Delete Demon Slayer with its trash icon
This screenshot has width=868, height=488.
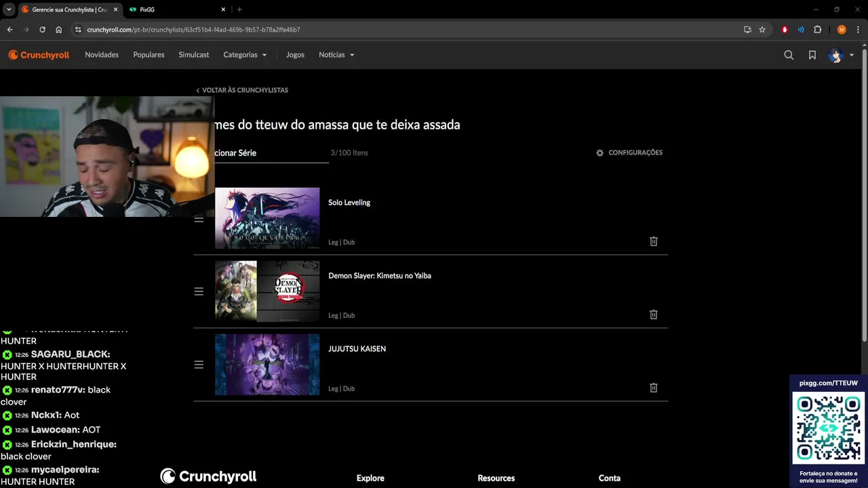[654, 314]
